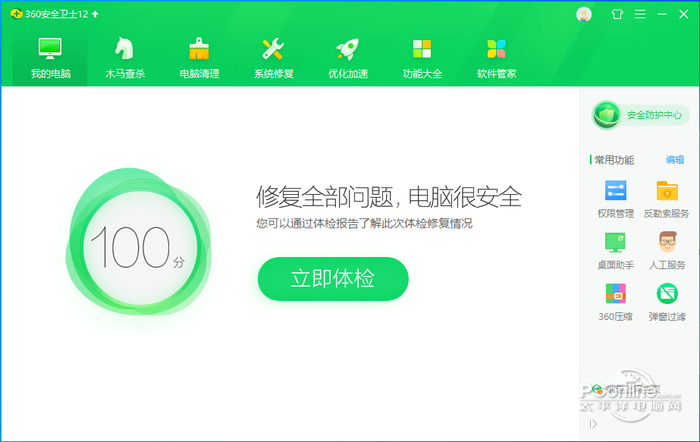Switch to 木马查杀 tab

pos(125,58)
